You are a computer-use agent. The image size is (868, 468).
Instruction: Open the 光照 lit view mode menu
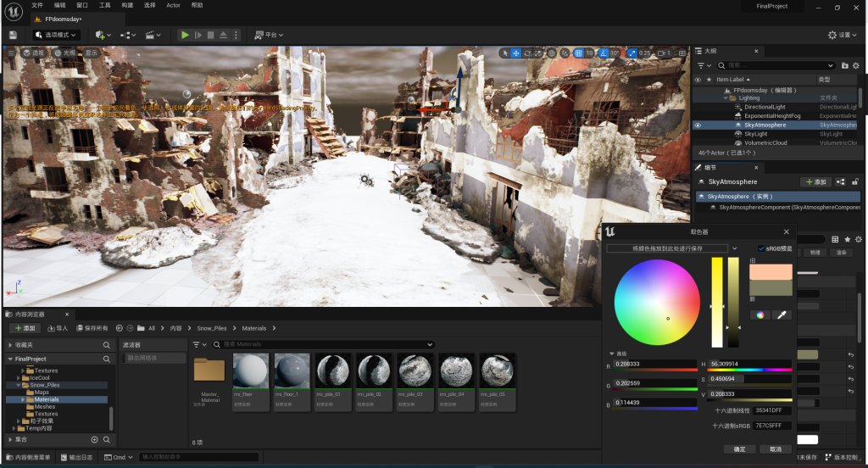coord(64,53)
